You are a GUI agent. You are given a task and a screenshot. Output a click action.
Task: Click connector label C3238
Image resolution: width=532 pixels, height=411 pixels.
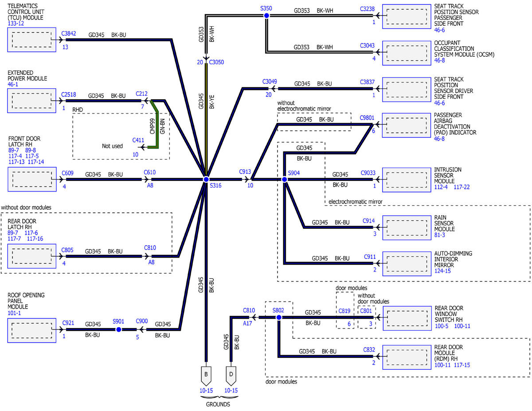pos(368,8)
